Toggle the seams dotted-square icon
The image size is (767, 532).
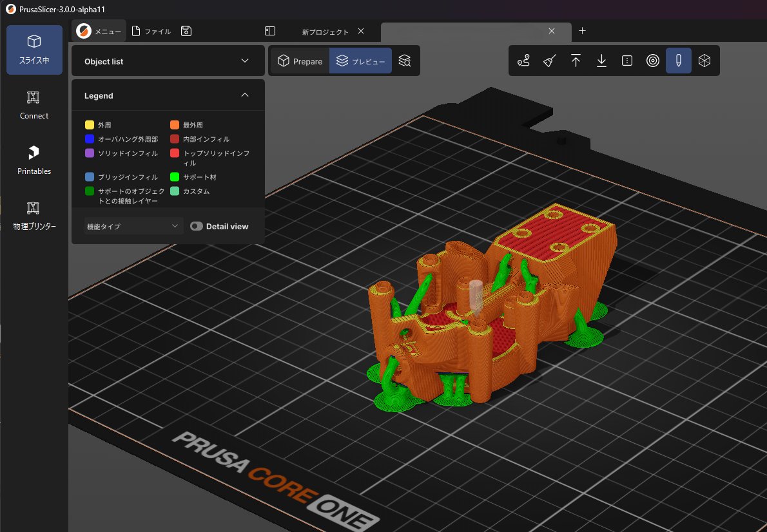click(x=627, y=61)
